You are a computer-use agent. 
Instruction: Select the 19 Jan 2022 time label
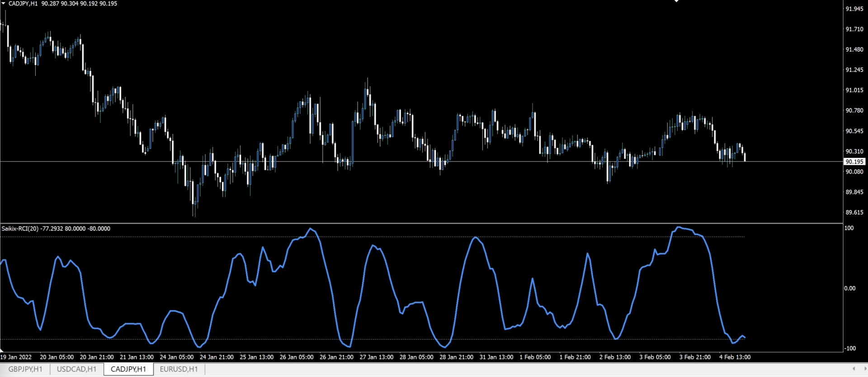pos(16,357)
